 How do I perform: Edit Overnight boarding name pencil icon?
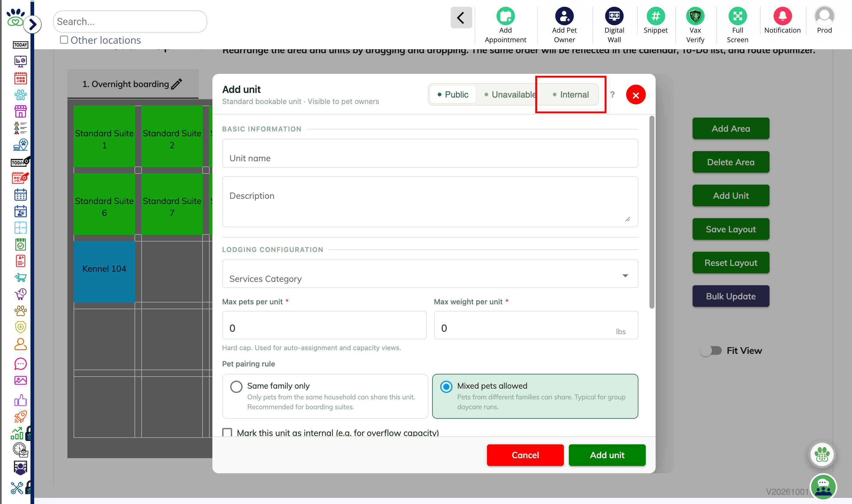point(176,84)
